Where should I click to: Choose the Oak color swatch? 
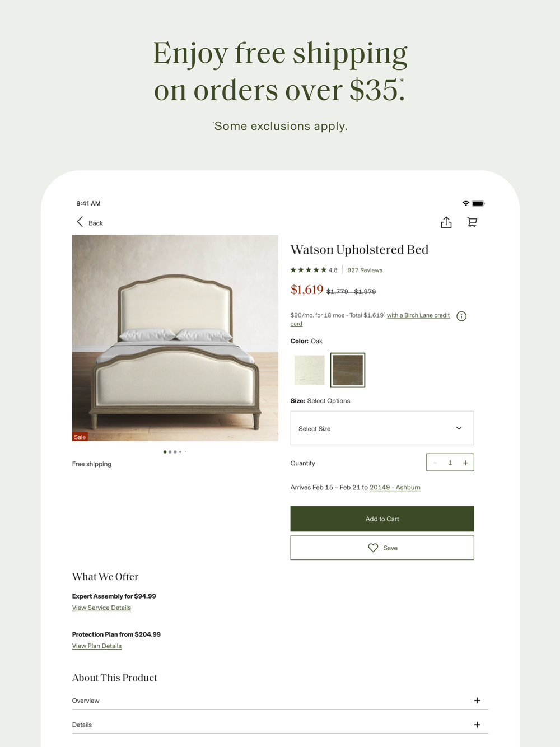pos(348,370)
